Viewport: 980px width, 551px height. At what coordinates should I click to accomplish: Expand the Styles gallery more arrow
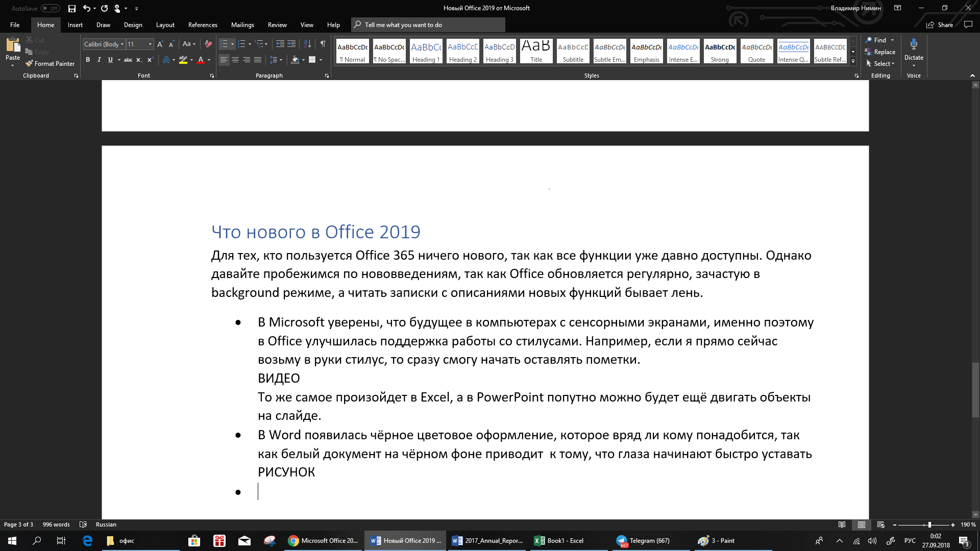pos(853,62)
